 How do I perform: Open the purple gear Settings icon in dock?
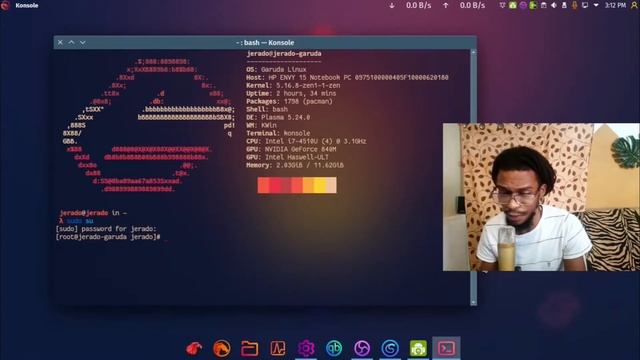tap(306, 349)
